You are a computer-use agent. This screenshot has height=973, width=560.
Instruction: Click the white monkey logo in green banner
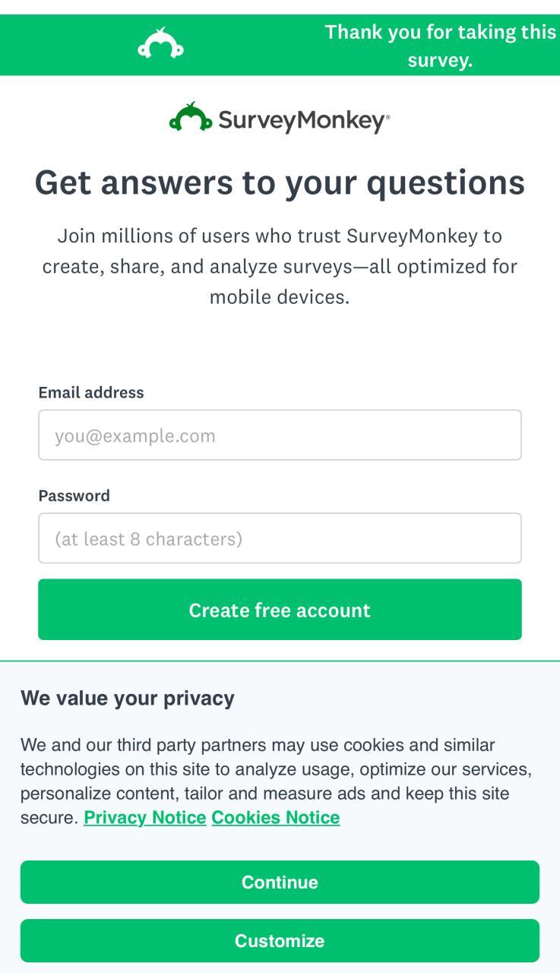click(160, 45)
